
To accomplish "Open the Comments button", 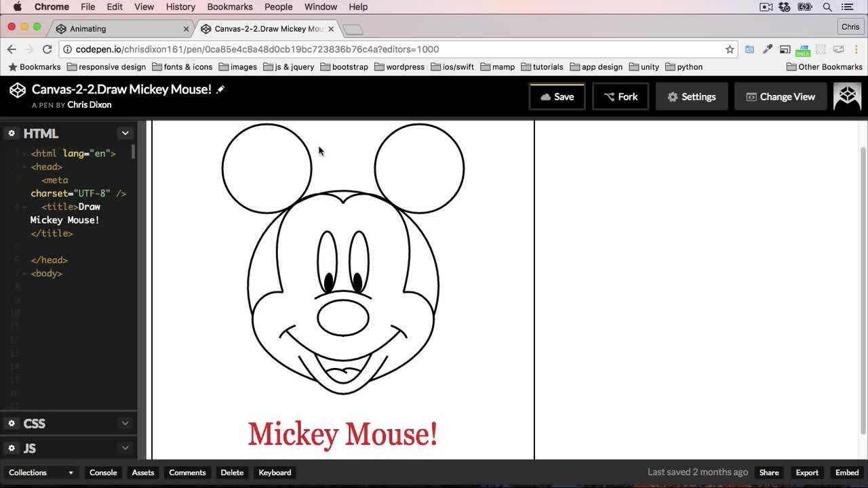I will tap(187, 472).
